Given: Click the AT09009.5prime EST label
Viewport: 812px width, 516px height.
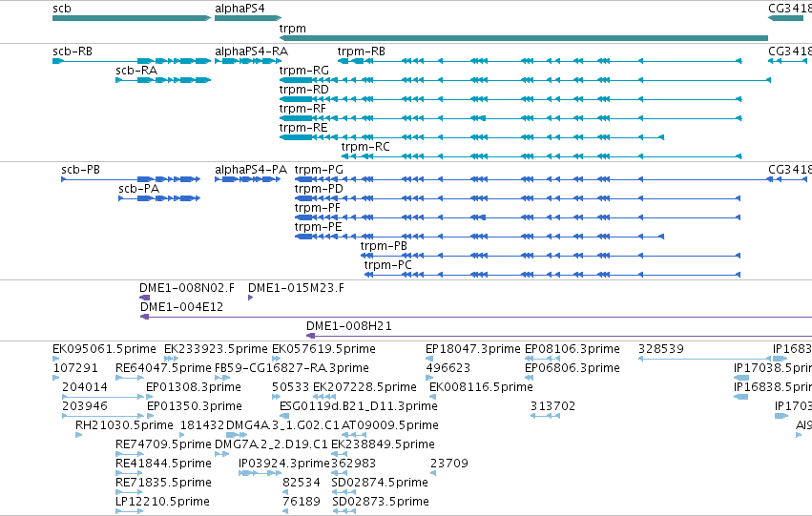Looking at the screenshot, I should pyautogui.click(x=390, y=425).
